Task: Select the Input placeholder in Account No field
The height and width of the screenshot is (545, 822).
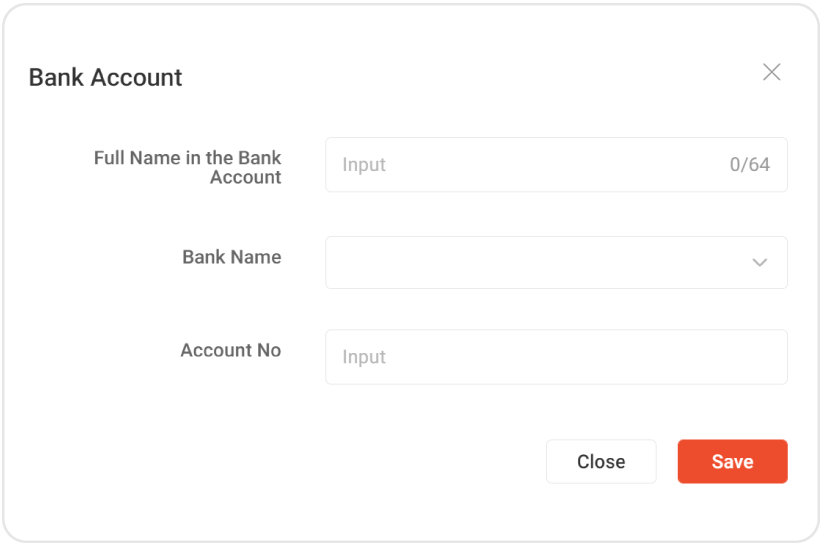Action: (x=364, y=357)
